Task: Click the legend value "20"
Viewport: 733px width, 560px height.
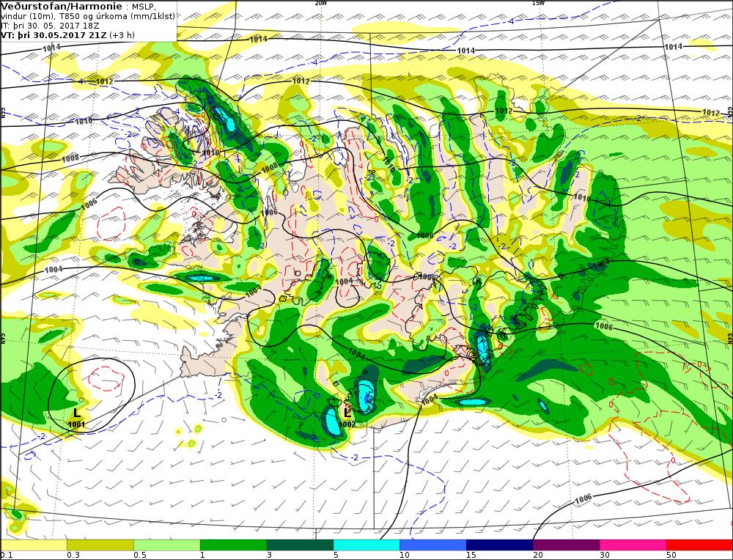Action: [538, 556]
